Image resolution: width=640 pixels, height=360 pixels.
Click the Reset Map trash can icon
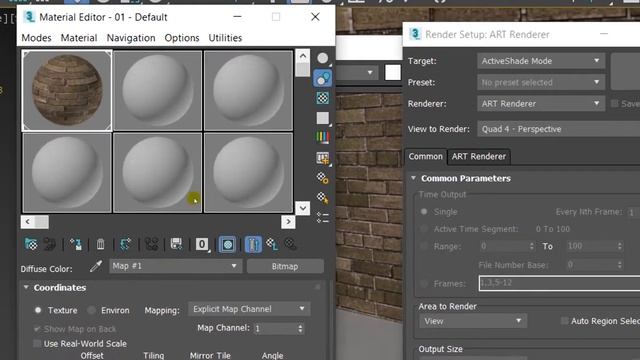100,244
